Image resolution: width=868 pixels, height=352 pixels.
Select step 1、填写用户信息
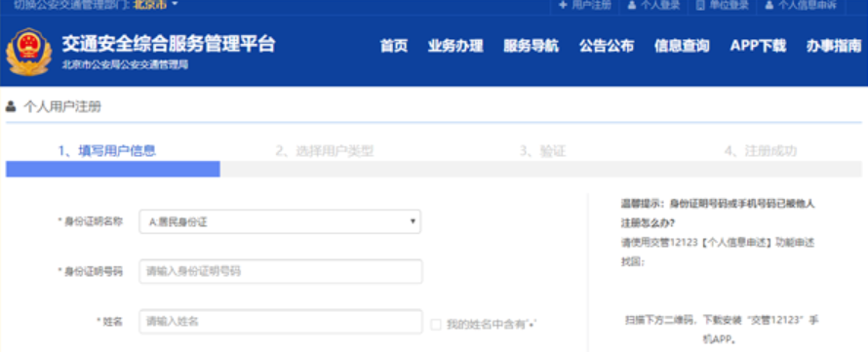(x=107, y=150)
